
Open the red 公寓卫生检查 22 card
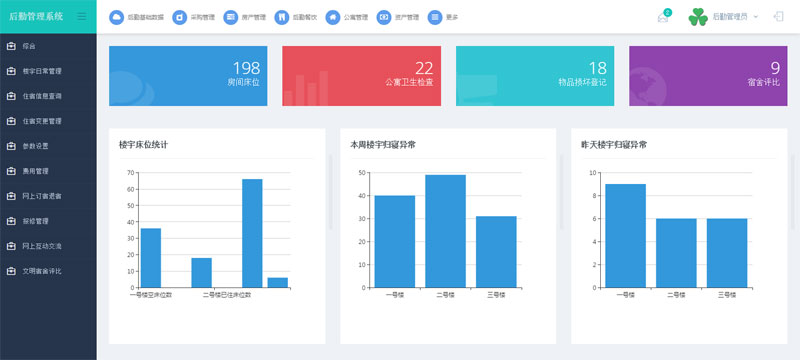(x=361, y=76)
